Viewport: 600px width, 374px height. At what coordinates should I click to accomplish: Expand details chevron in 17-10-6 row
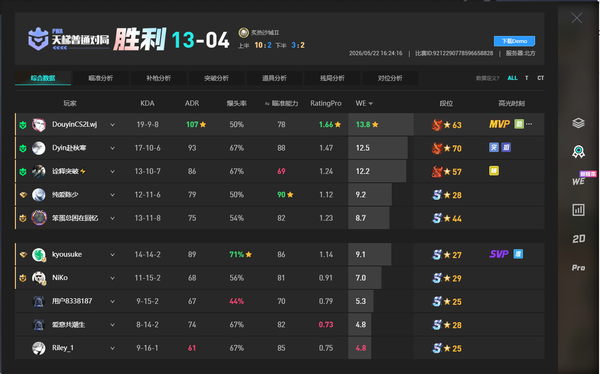pyautogui.click(x=112, y=148)
